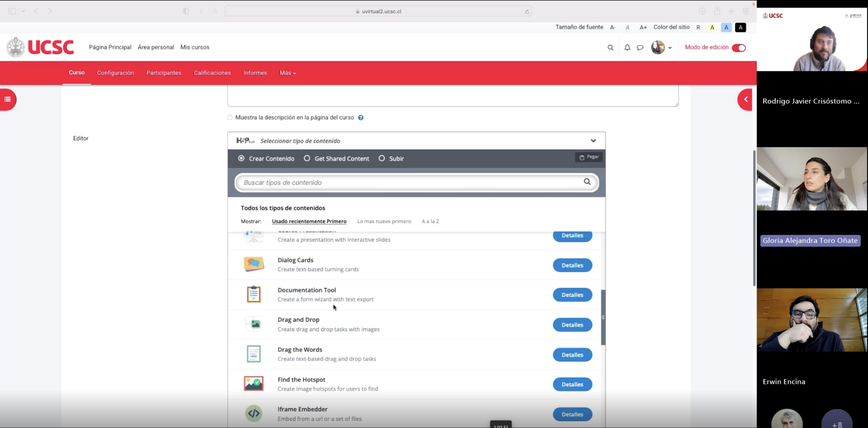Click the Iframe Embedder code icon
The image size is (868, 428).
click(254, 413)
